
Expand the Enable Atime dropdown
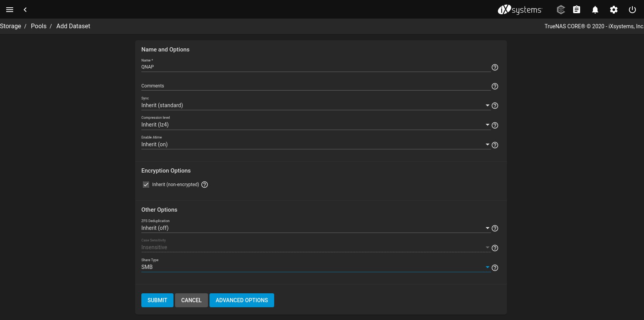(x=314, y=144)
